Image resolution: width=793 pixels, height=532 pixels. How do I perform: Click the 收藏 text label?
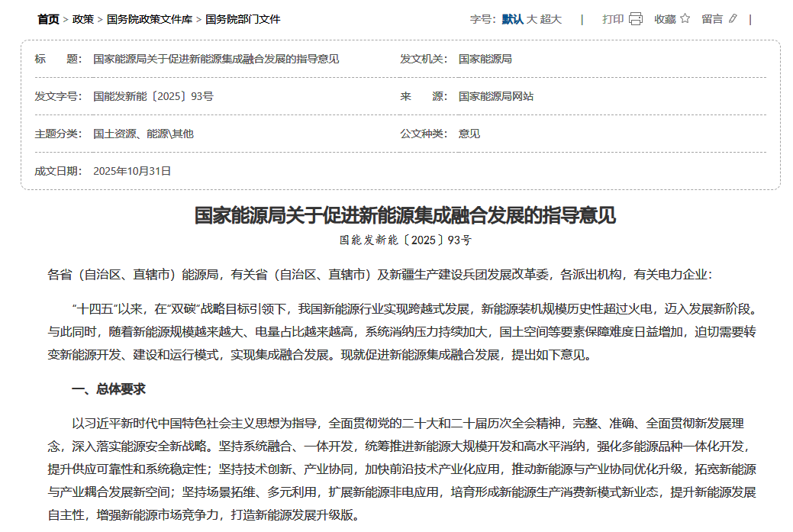click(x=665, y=19)
